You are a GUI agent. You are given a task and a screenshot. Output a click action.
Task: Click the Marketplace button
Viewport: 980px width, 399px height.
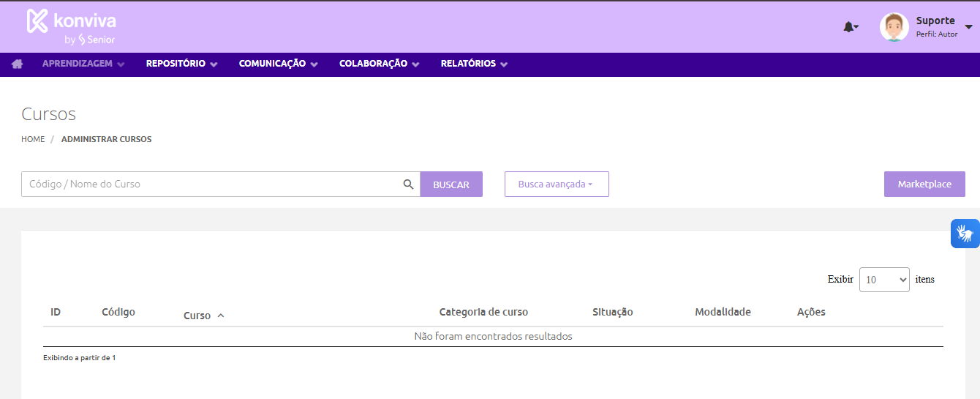924,184
